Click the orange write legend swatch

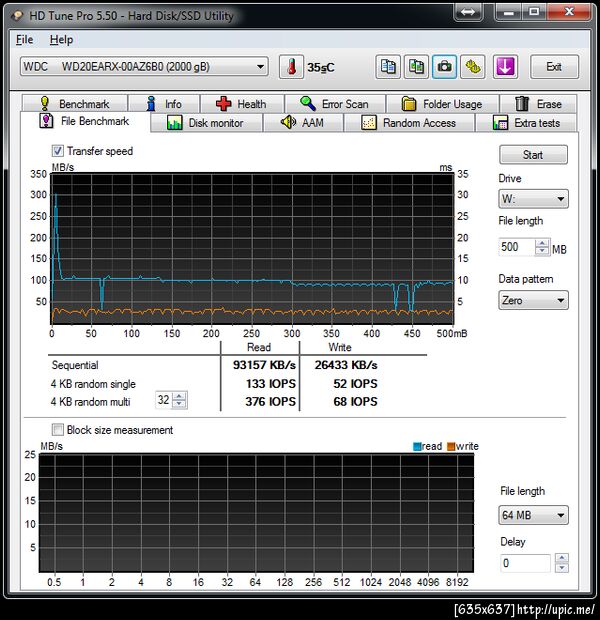[x=451, y=446]
